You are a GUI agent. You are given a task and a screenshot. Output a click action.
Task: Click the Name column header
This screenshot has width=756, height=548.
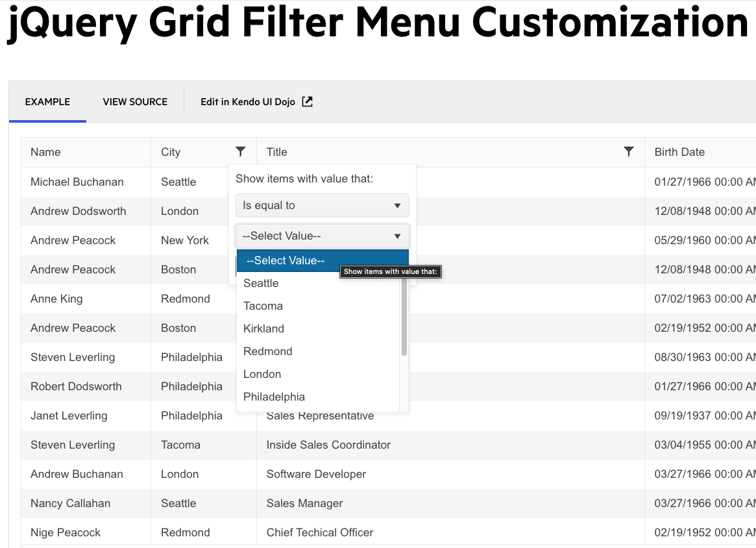(x=86, y=152)
